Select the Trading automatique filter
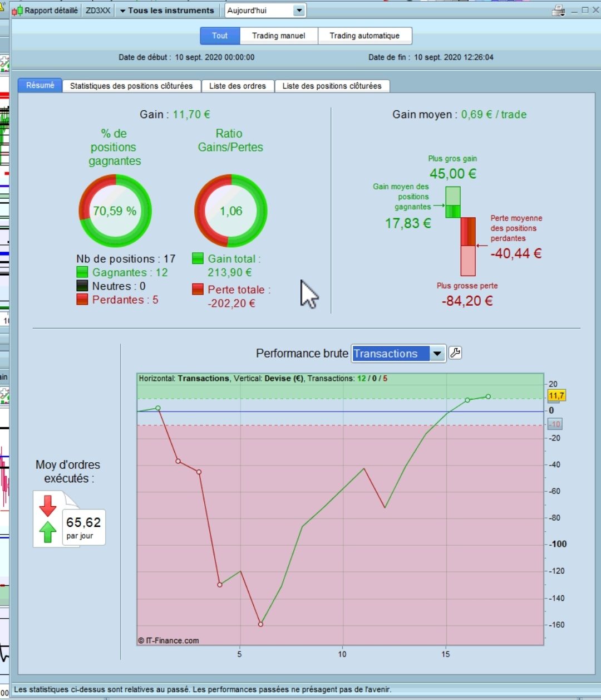 (364, 36)
